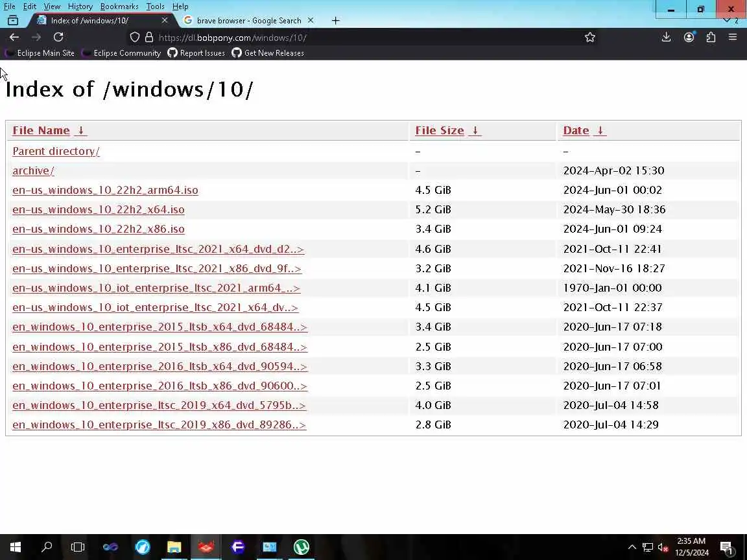Bookmark this page with the star

[590, 37]
